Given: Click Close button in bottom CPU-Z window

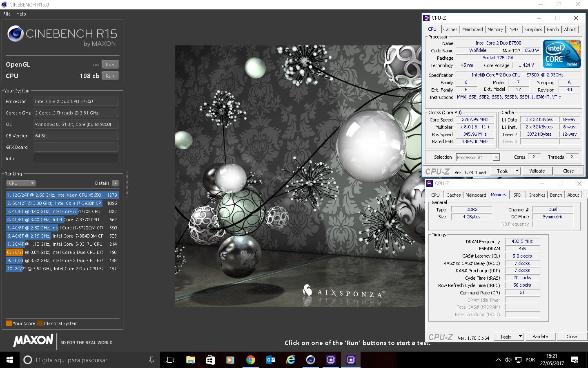Looking at the screenshot, I should [x=572, y=337].
